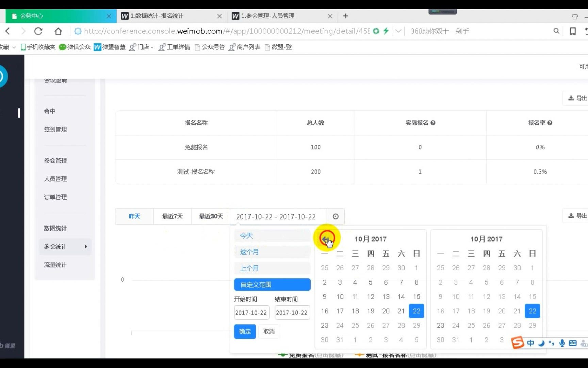Click the lightning speed-mode icon
Screen dimensions: 588x368
386,31
